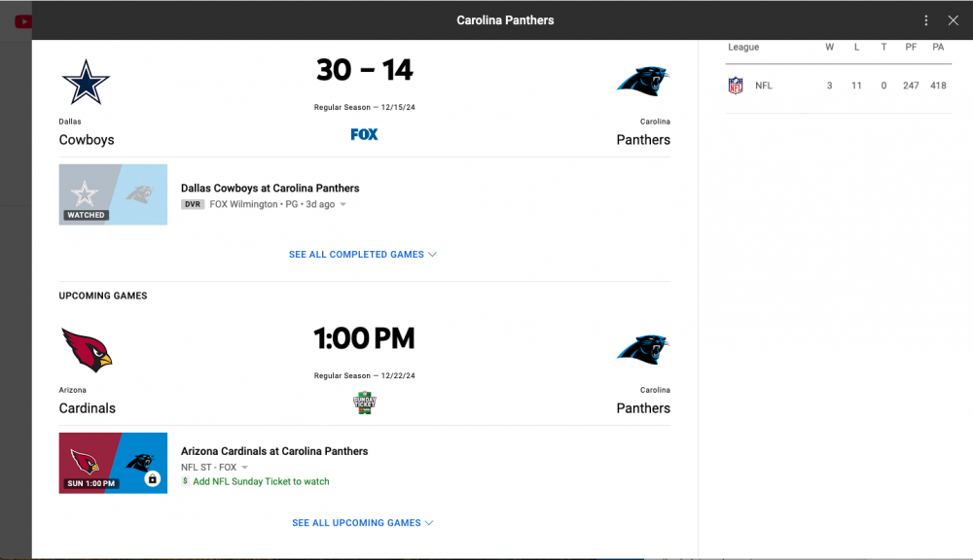Click the Carolina Panthers title bar

coord(505,19)
